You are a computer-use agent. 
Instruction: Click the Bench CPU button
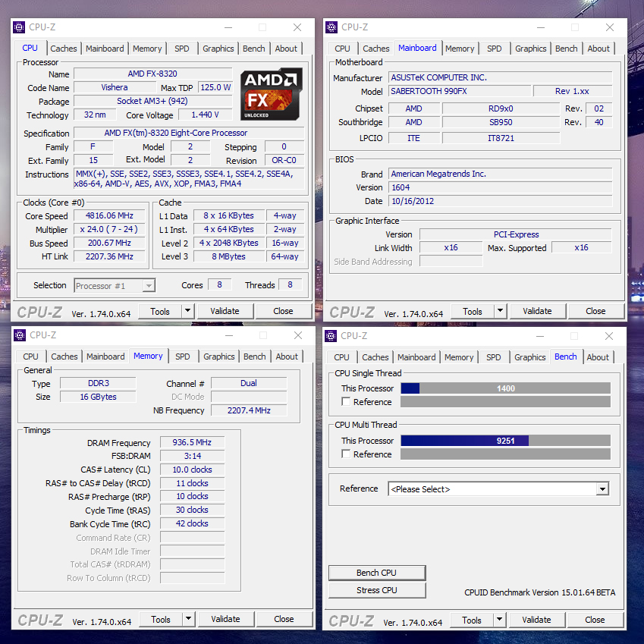(x=377, y=573)
